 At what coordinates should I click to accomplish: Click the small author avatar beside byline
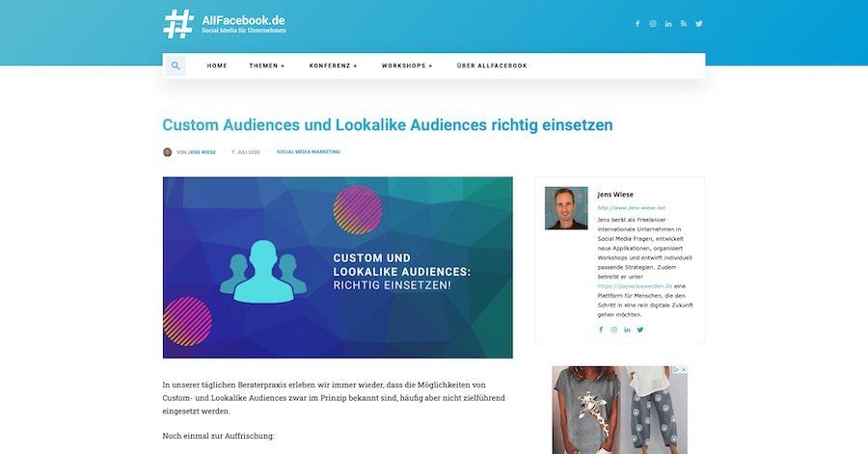click(x=167, y=152)
